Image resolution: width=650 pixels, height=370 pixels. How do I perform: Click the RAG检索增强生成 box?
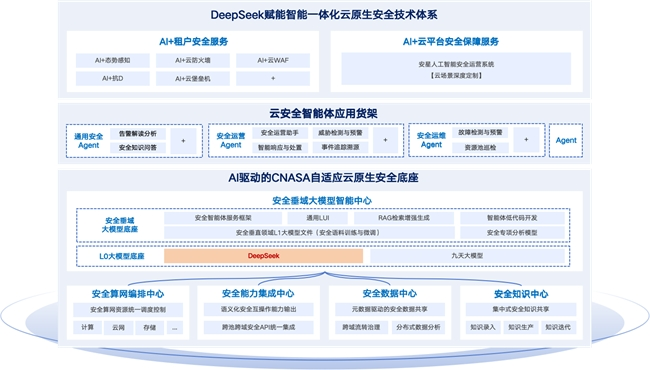point(404,218)
